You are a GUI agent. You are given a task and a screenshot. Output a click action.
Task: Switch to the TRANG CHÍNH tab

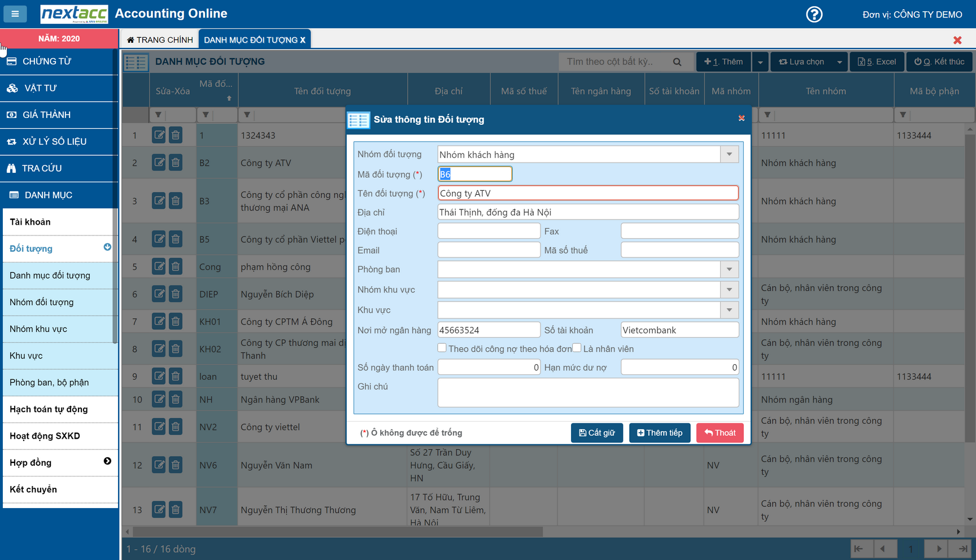[160, 40]
